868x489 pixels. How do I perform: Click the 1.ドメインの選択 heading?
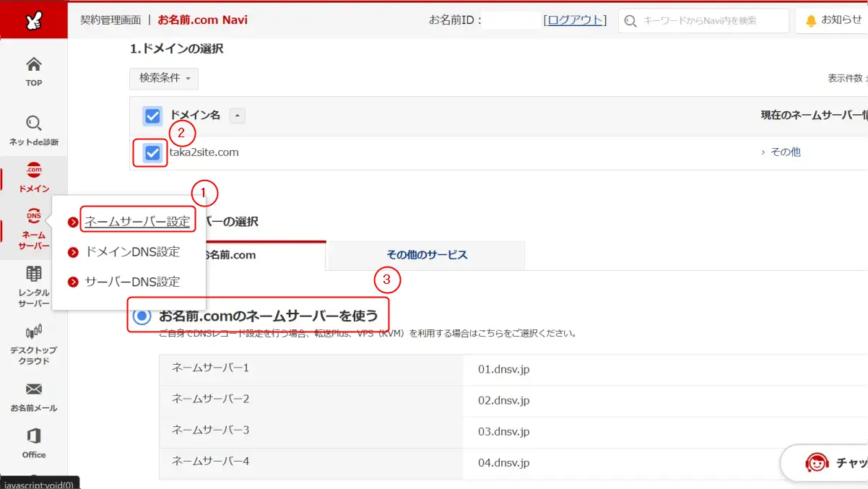click(177, 49)
